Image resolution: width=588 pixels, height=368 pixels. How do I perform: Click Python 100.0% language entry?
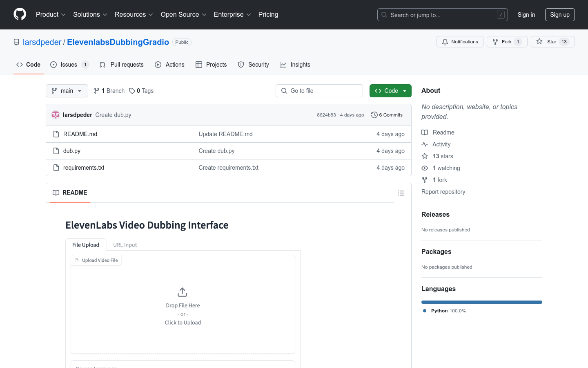(445, 311)
